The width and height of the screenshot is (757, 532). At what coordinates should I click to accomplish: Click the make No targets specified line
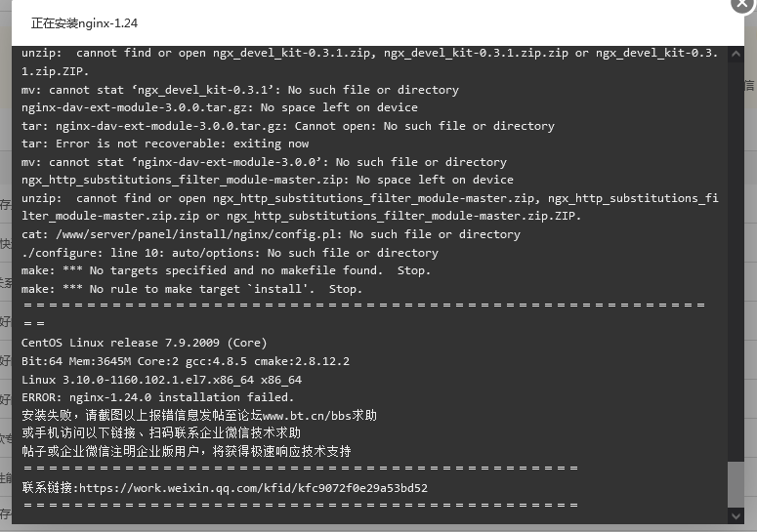coord(226,270)
